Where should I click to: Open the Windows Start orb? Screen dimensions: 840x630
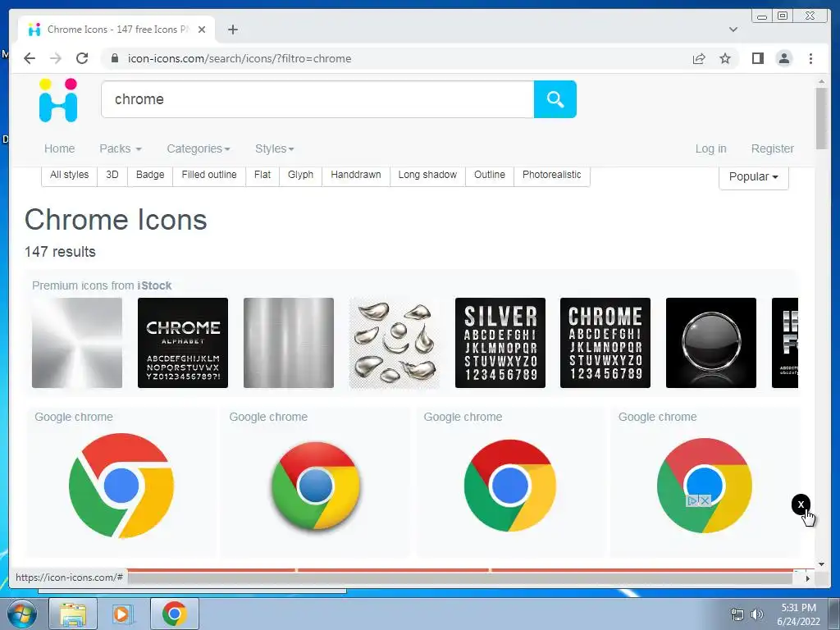pyautogui.click(x=21, y=614)
